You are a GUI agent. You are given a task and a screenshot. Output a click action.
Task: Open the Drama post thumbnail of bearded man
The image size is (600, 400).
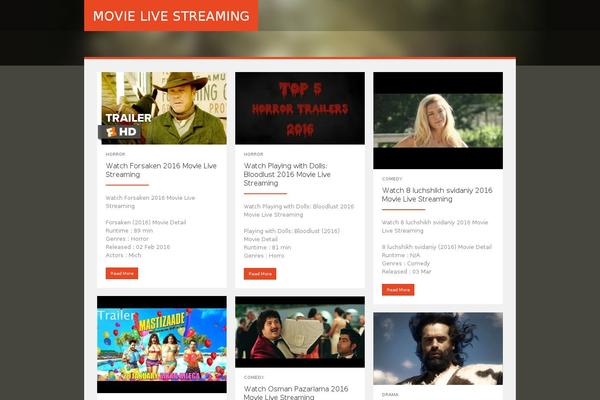coord(438,348)
